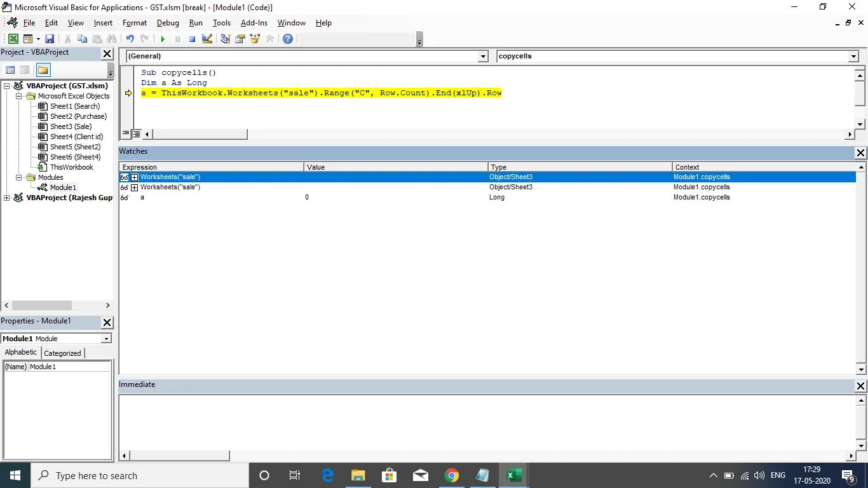Screen dimensions: 868x488
Task: Open the Run menu
Action: tap(196, 22)
